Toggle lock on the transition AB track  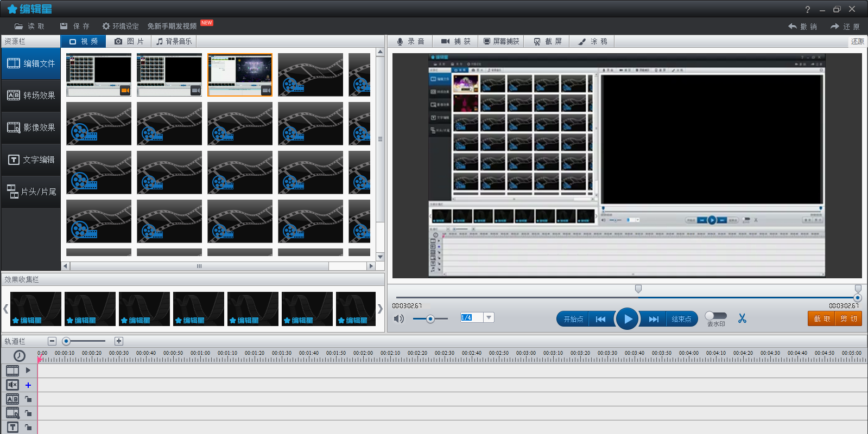click(x=28, y=399)
